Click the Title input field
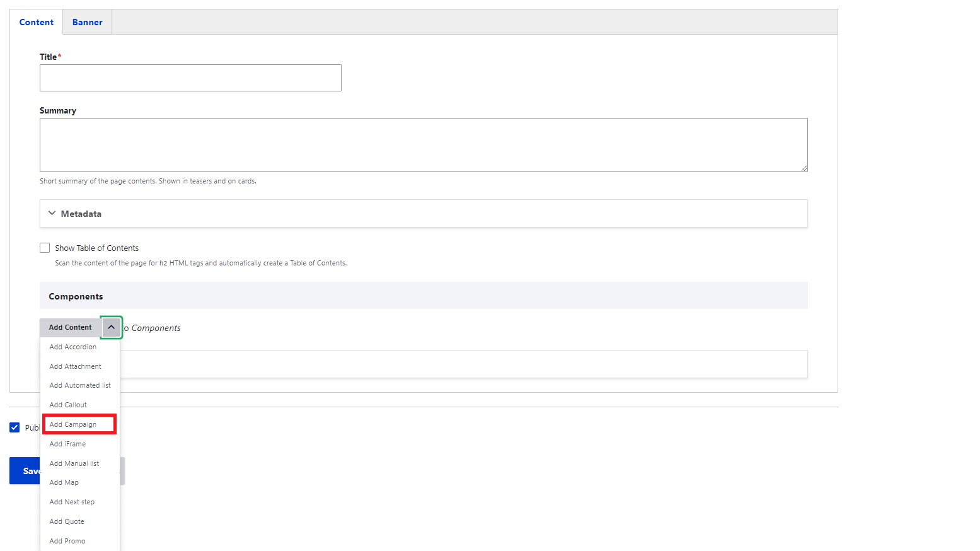Image resolution: width=980 pixels, height=551 pixels. [190, 78]
